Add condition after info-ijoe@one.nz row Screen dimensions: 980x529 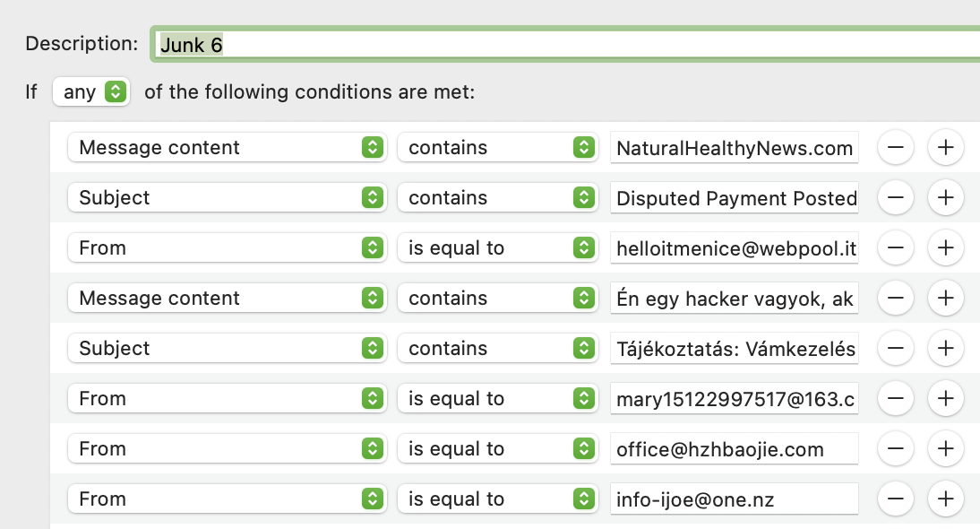(946, 499)
